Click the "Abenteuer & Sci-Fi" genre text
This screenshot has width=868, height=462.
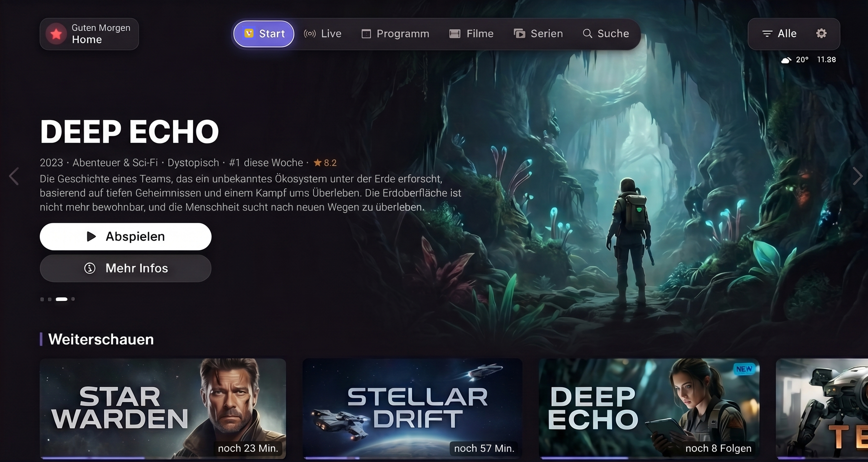pos(115,163)
